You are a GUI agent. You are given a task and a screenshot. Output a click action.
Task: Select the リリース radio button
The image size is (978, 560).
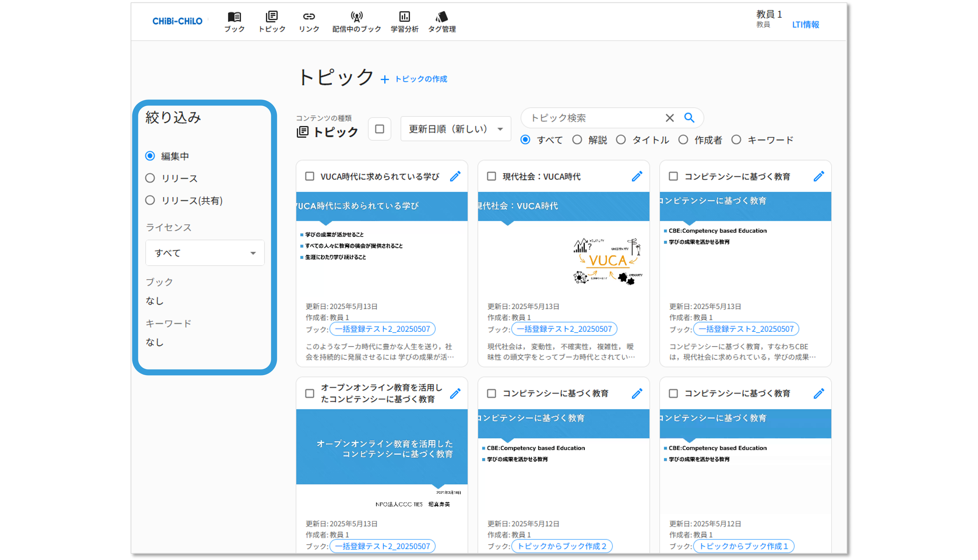tap(150, 178)
